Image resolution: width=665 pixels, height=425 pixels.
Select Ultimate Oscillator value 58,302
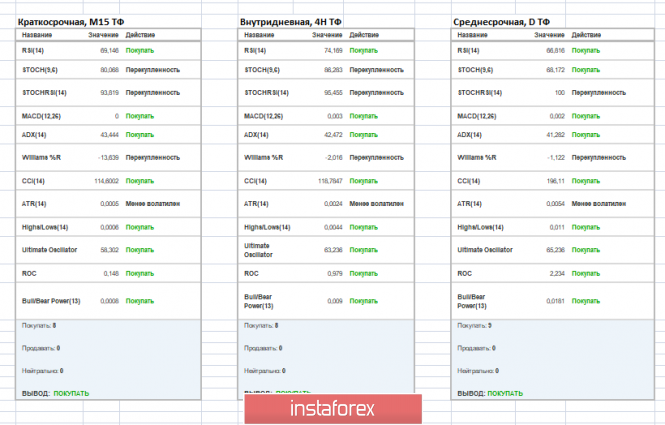click(x=109, y=250)
